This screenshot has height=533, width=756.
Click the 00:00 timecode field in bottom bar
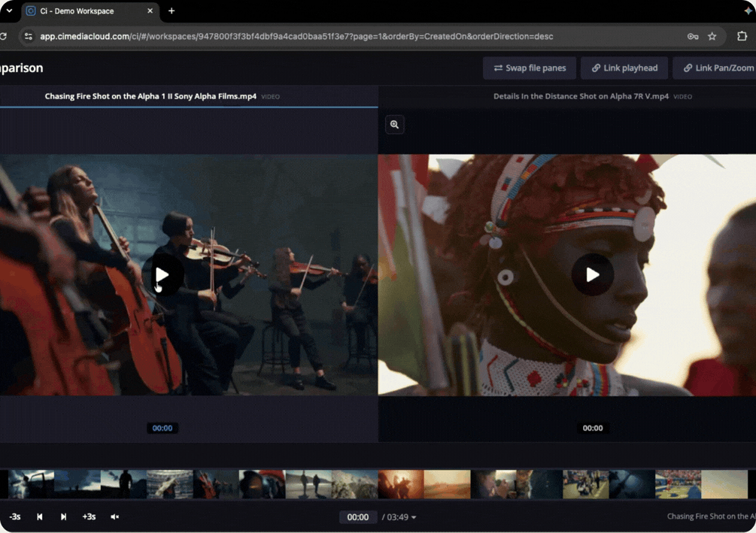pyautogui.click(x=358, y=517)
